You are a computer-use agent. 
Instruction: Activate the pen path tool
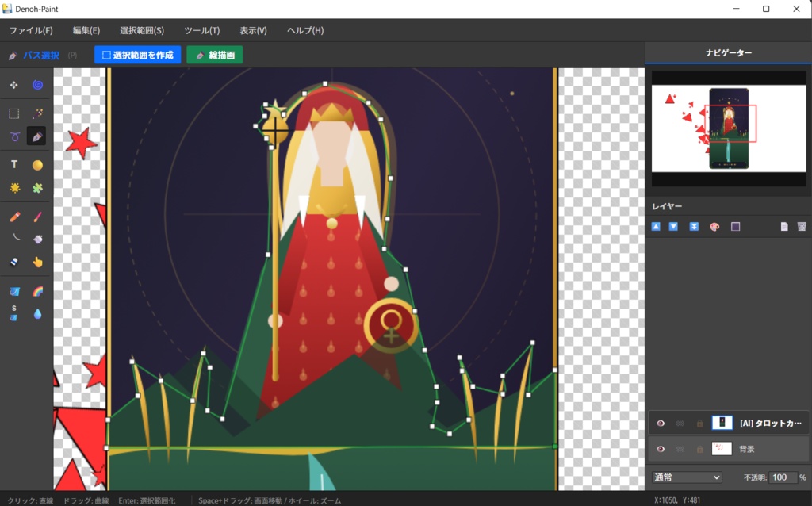pos(36,136)
